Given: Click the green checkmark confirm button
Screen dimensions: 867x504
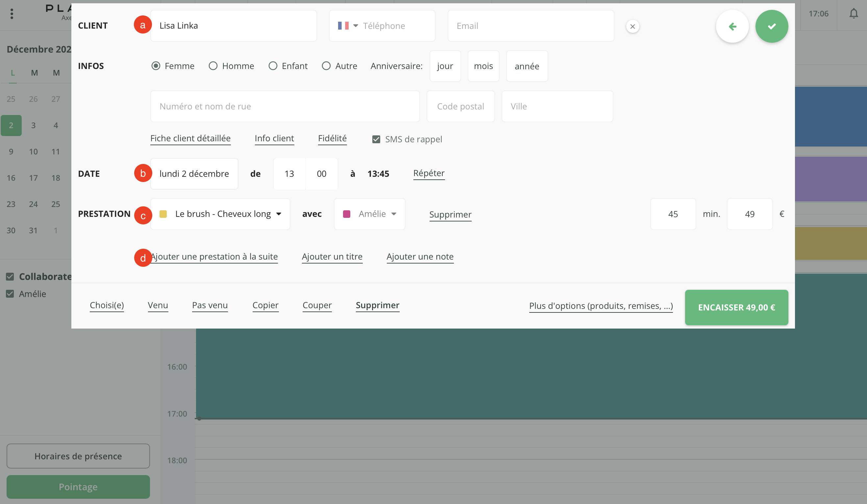Looking at the screenshot, I should click(771, 26).
